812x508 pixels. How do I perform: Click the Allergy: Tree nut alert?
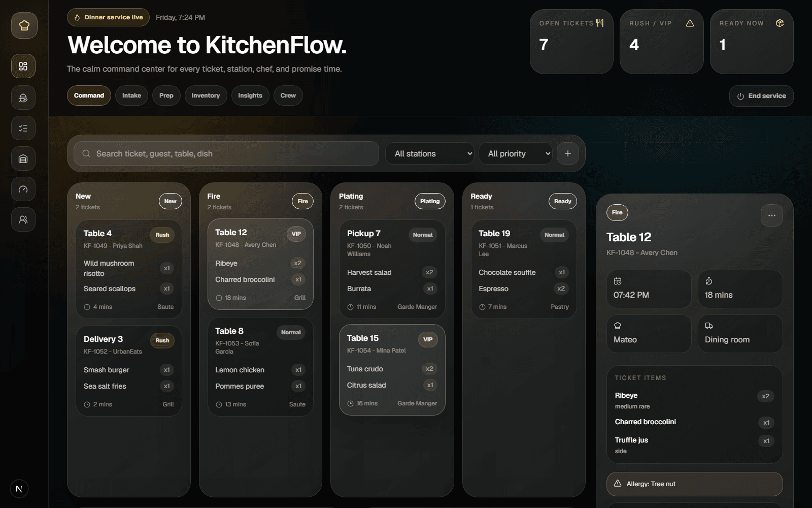[694, 484]
